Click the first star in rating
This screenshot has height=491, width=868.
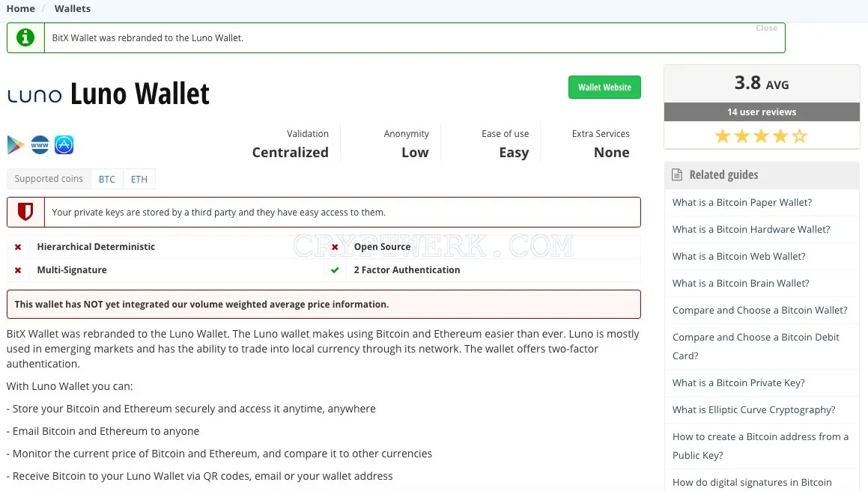coord(723,135)
